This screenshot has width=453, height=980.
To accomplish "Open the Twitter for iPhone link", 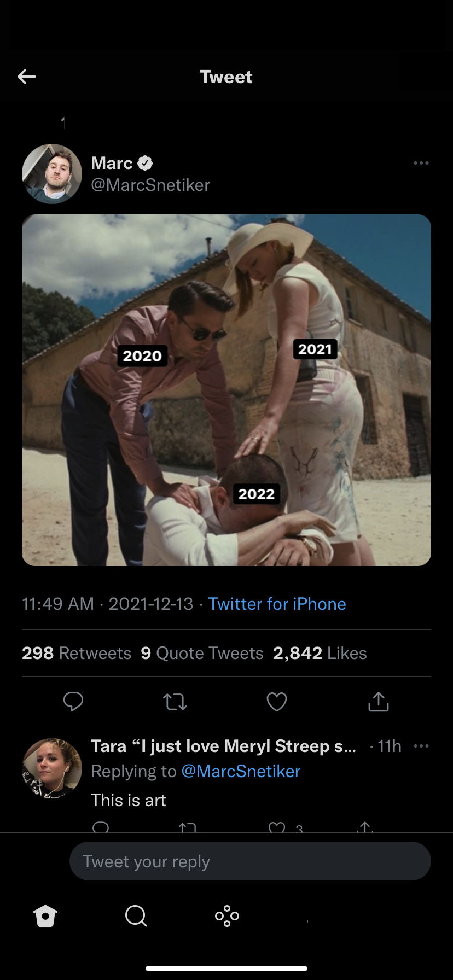I will pos(277,604).
